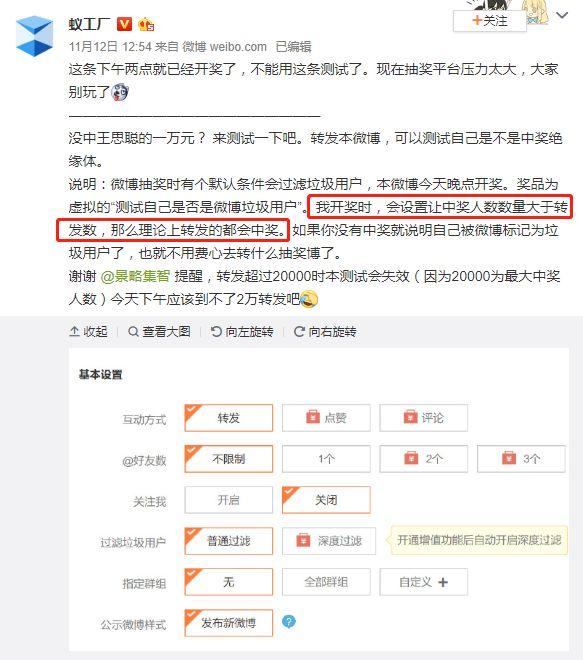
Task: Collapse the image with 收起
Action: coord(88,332)
